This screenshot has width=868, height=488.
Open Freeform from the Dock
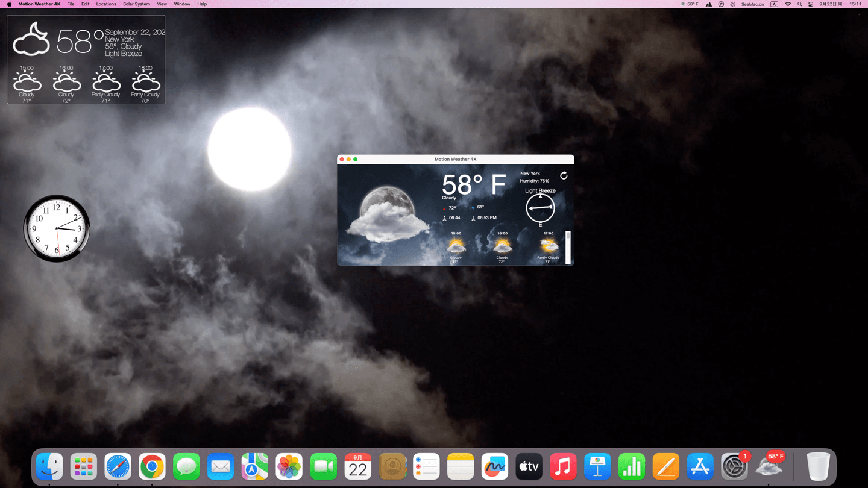click(495, 467)
